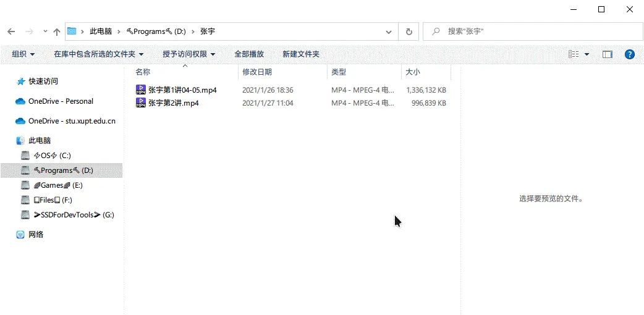Click the type cell of 张宇第1讲04-05.mp4

(x=363, y=90)
